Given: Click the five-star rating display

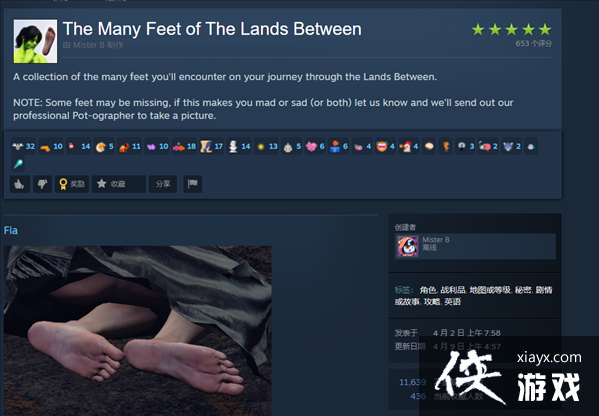Looking at the screenshot, I should [x=512, y=29].
